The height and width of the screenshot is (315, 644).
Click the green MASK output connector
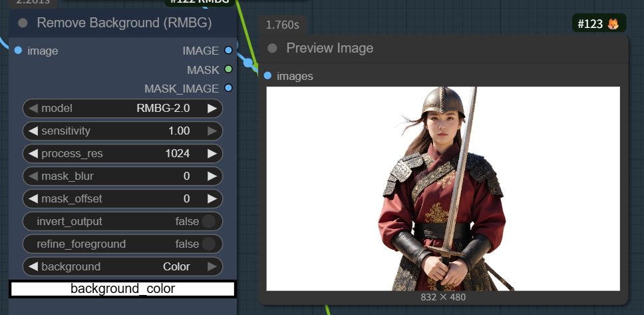pos(228,69)
